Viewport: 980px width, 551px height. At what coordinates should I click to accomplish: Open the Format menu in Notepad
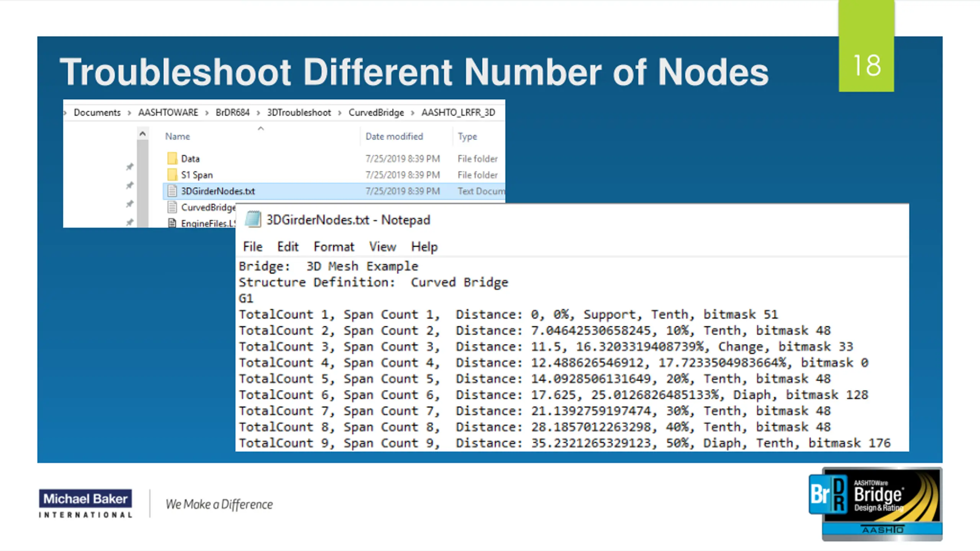click(x=334, y=247)
